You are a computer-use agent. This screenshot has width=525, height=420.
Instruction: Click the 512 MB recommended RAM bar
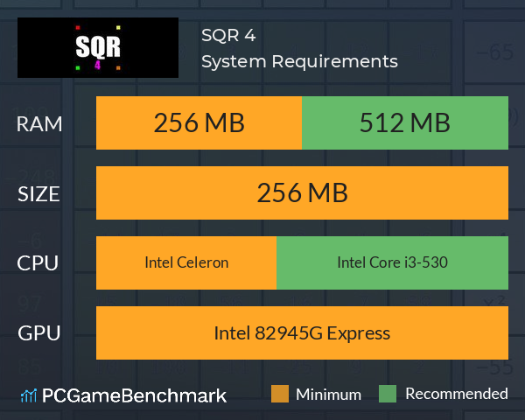[405, 122]
